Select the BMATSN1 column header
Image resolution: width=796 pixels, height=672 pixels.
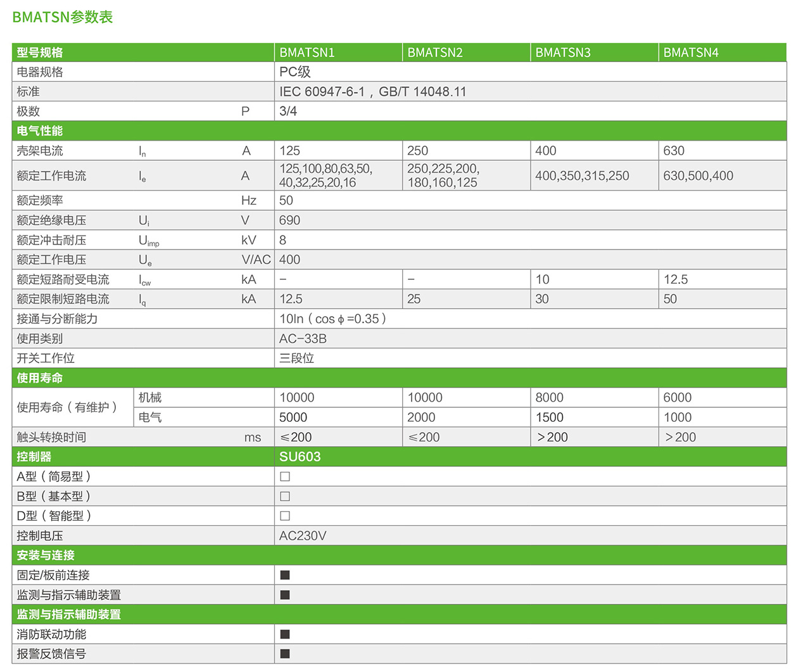pos(307,53)
